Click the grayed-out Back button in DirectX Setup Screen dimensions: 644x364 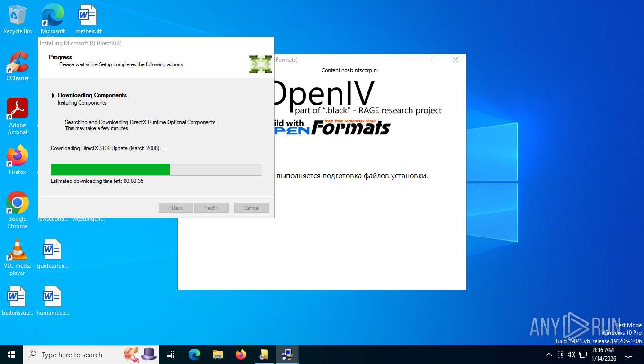coord(176,208)
